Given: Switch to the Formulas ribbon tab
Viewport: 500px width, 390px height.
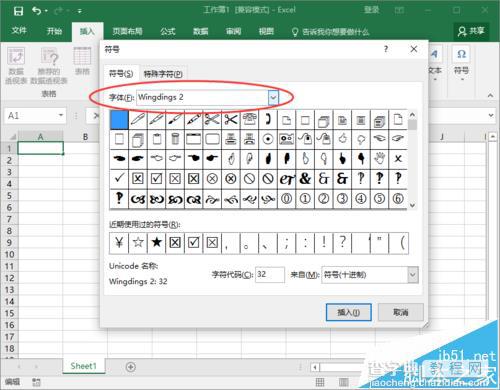Looking at the screenshot, I should tap(168, 31).
